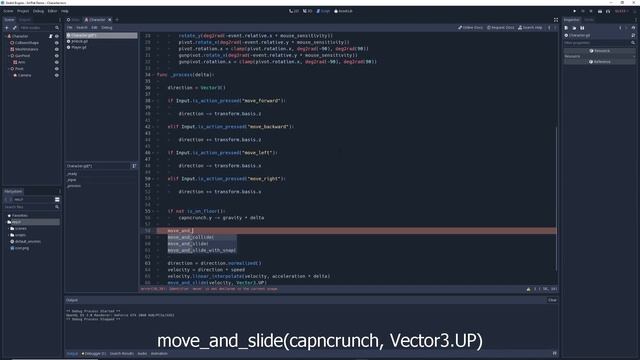Viewport: 640px width, 360px height.
Task: Collapse the GunPivot node
Action: tap(9, 56)
